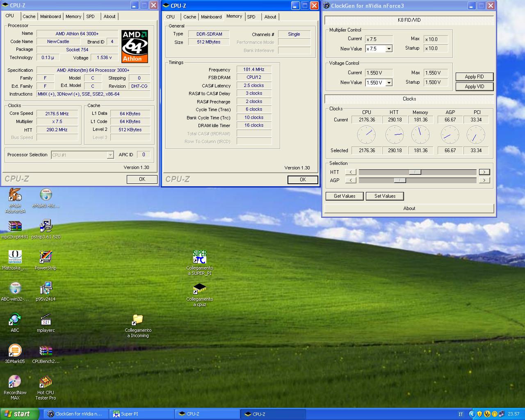Open the multiplier New Value dropdown
525x420 pixels.
pyautogui.click(x=389, y=49)
